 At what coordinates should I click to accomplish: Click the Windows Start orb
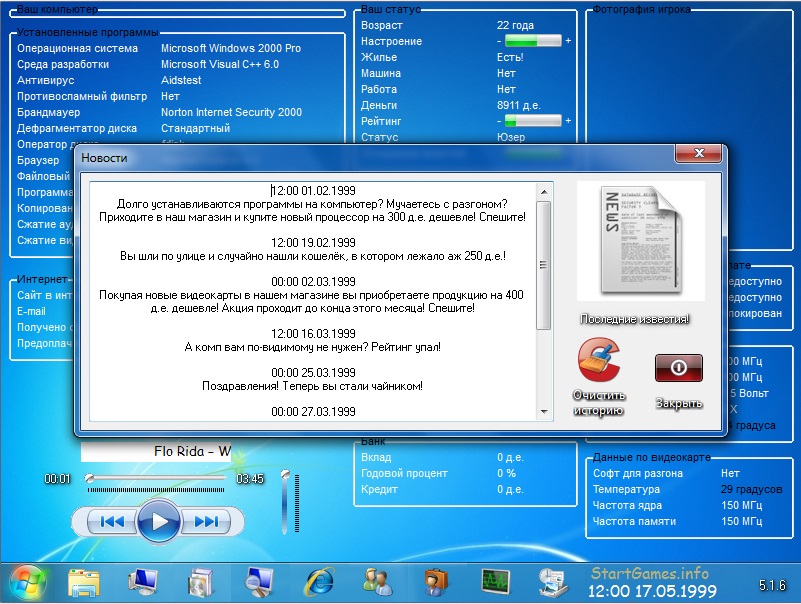tap(27, 580)
